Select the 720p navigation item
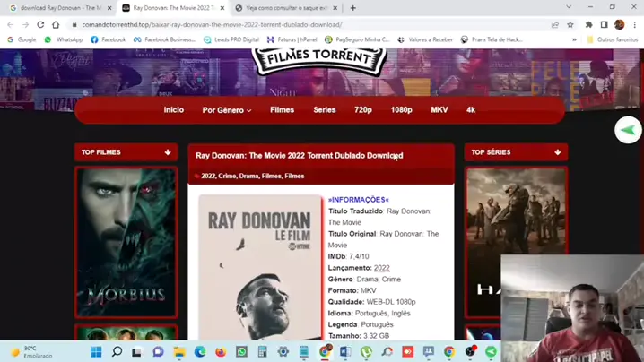The image size is (644, 362). pyautogui.click(x=363, y=110)
